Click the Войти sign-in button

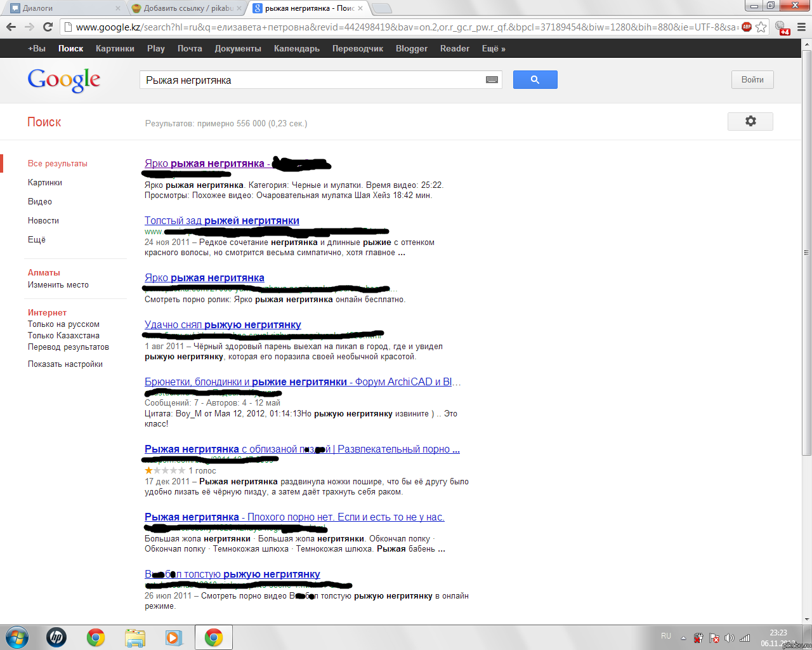coord(752,79)
